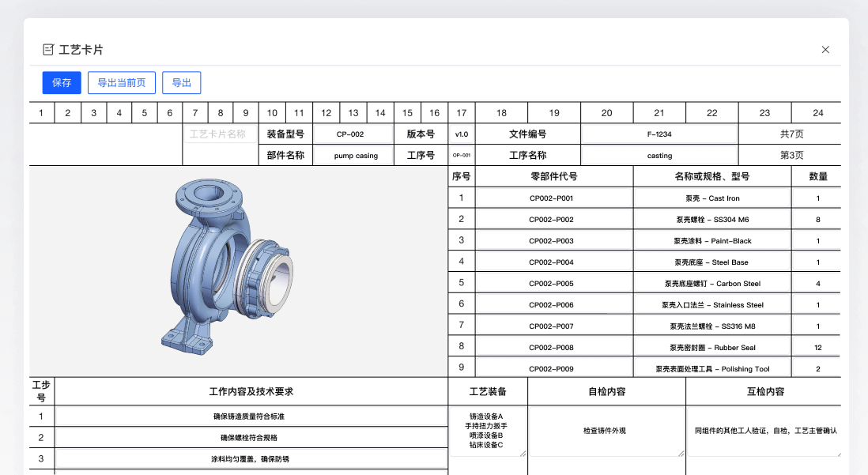Viewport: 868px width, 475px height.
Task: Click the 工艺装备 equipment list text area
Action: point(487,432)
